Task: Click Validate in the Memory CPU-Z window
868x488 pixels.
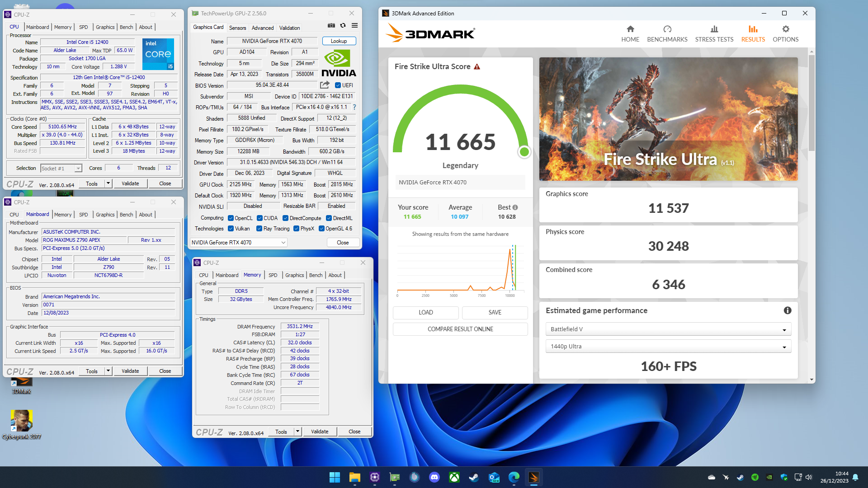Action: [320, 432]
